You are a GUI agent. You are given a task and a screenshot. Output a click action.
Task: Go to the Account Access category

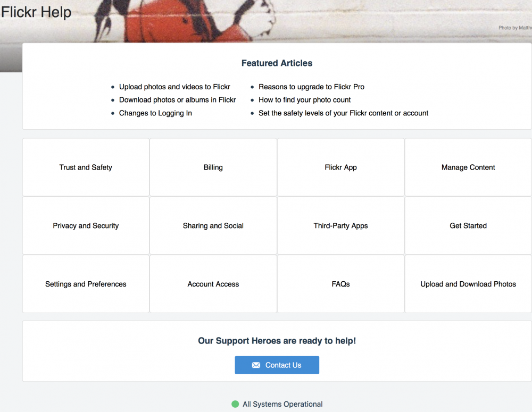tap(213, 284)
